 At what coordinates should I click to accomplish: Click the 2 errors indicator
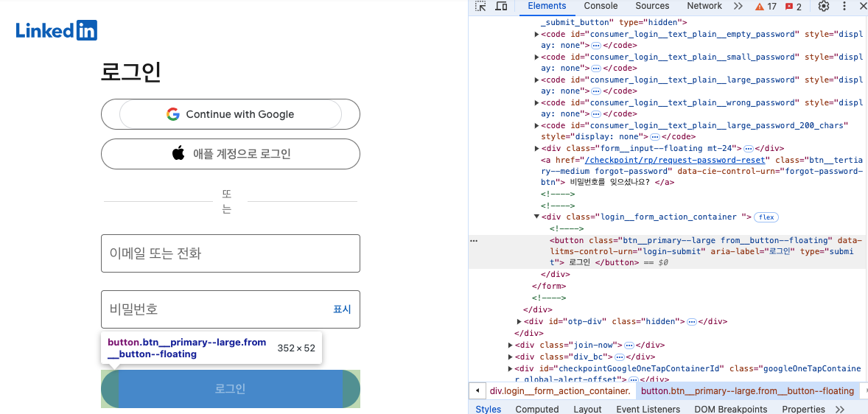point(794,7)
